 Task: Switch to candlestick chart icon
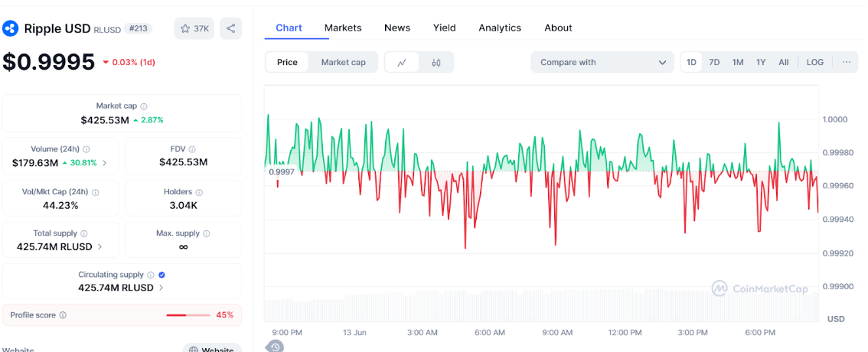point(436,63)
